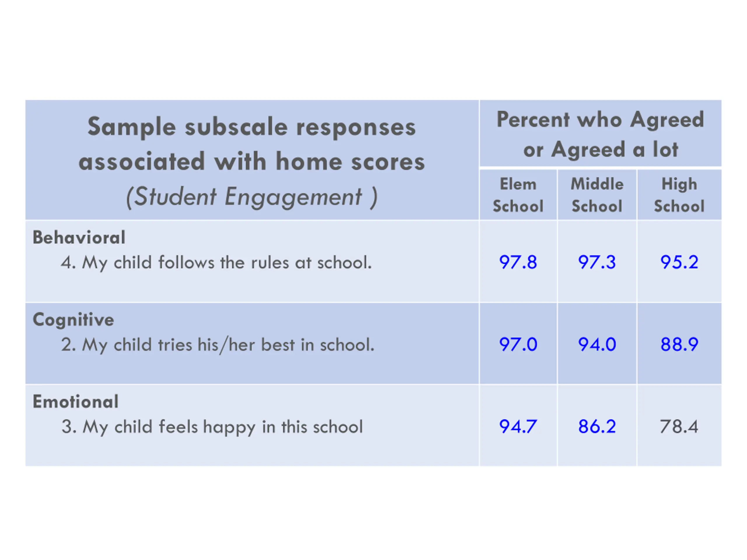
Task: Select the 94.0 Middle School cognitive value
Action: pyautogui.click(x=597, y=344)
